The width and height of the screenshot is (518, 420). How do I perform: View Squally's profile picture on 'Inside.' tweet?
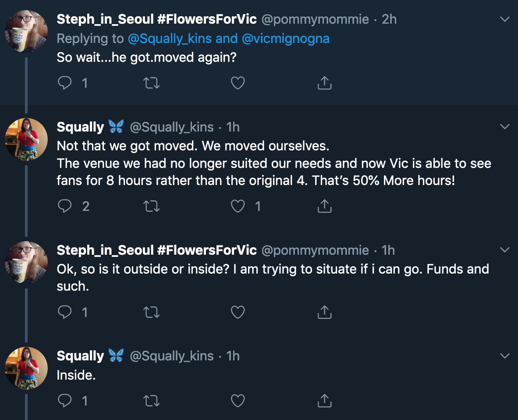[x=26, y=368]
